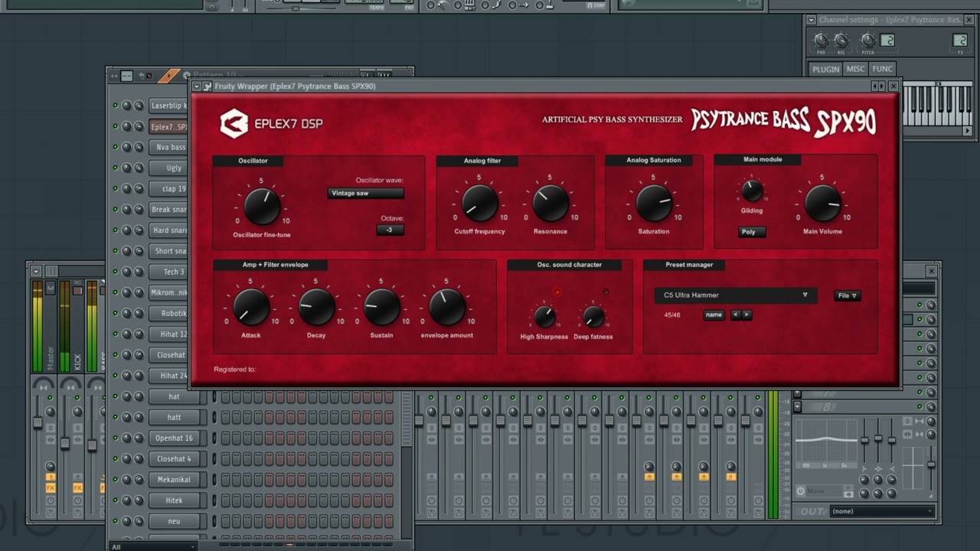The height and width of the screenshot is (551, 980).
Task: Open the File menu in Preset manager
Action: point(847,295)
